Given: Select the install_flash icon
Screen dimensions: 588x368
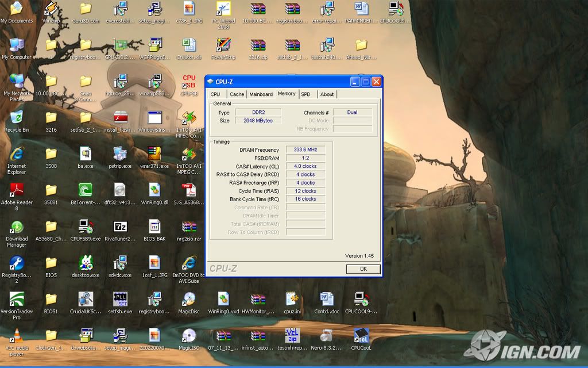Looking at the screenshot, I should (120, 117).
